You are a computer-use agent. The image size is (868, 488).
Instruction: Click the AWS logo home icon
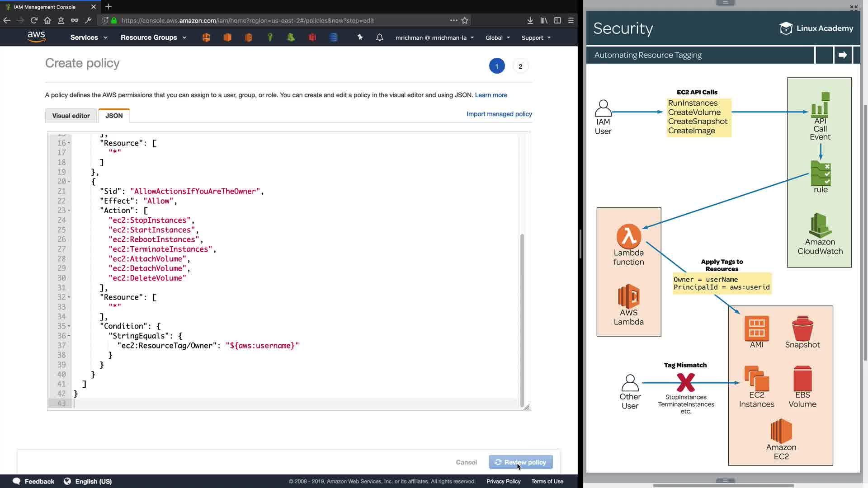[36, 37]
